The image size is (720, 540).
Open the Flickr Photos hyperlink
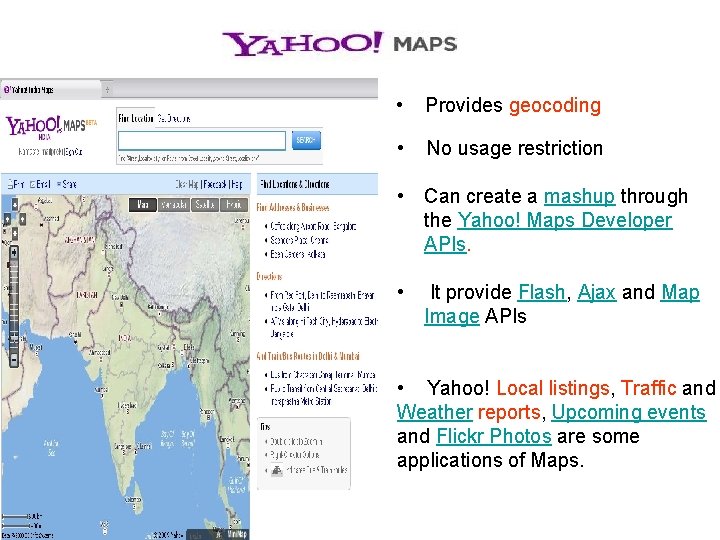pyautogui.click(x=494, y=436)
